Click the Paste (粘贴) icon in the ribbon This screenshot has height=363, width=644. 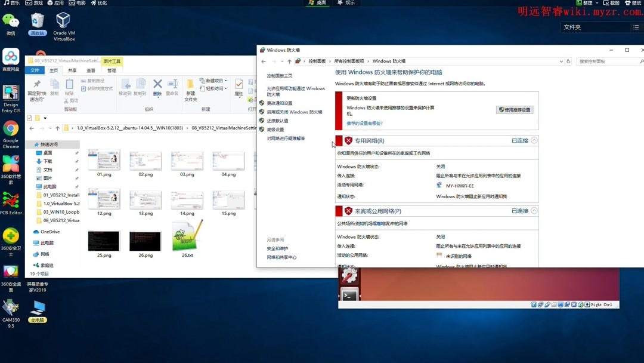click(x=70, y=87)
